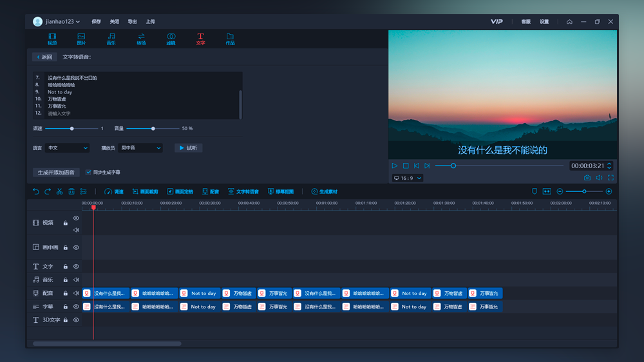Open fullscreen preview icon
644x362 pixels.
(611, 178)
